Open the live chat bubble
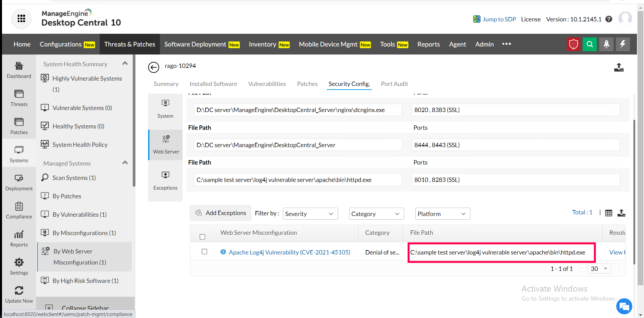Screen dimensions: 644x318 (x=624, y=306)
